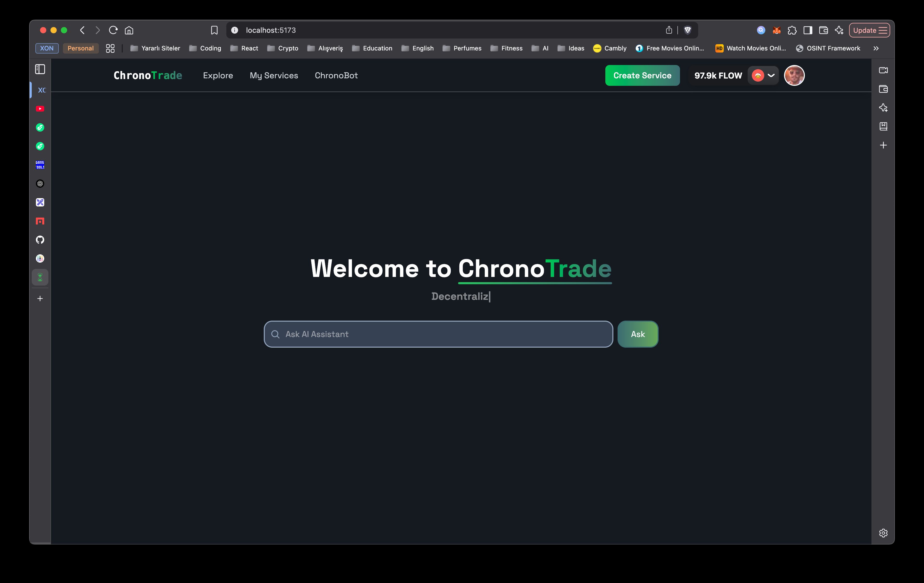Click the ChronoTrade logo in the navbar
The height and width of the screenshot is (583, 924).
pyautogui.click(x=148, y=75)
